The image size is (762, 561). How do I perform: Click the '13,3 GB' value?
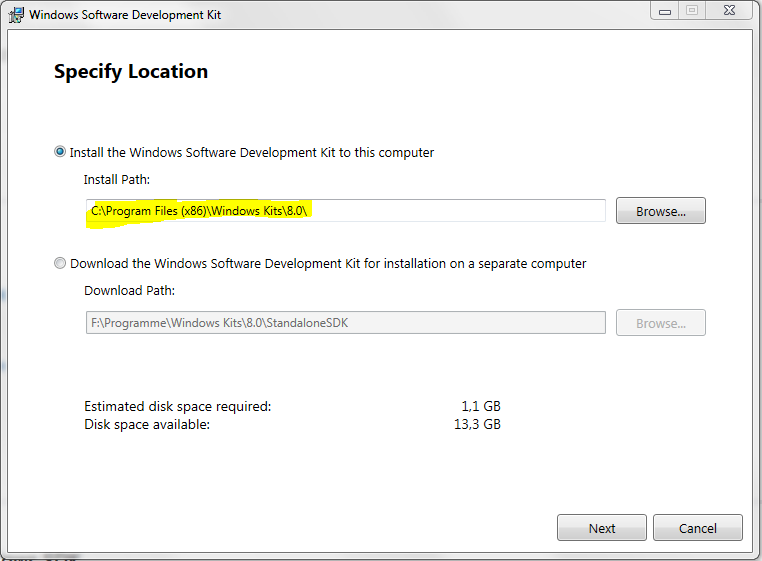click(477, 424)
